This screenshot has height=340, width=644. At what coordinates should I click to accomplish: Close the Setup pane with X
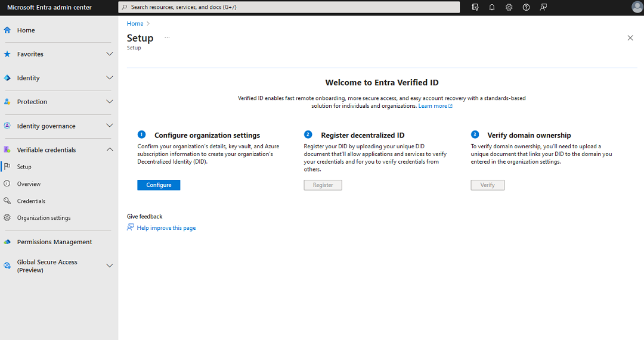pos(630,38)
